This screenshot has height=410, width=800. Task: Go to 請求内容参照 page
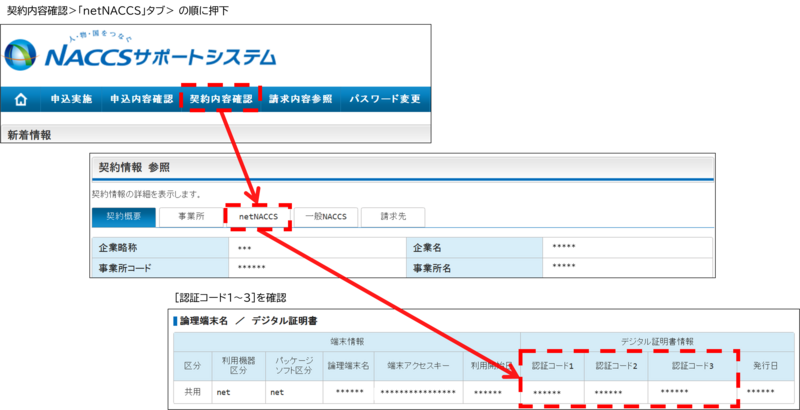(x=300, y=100)
